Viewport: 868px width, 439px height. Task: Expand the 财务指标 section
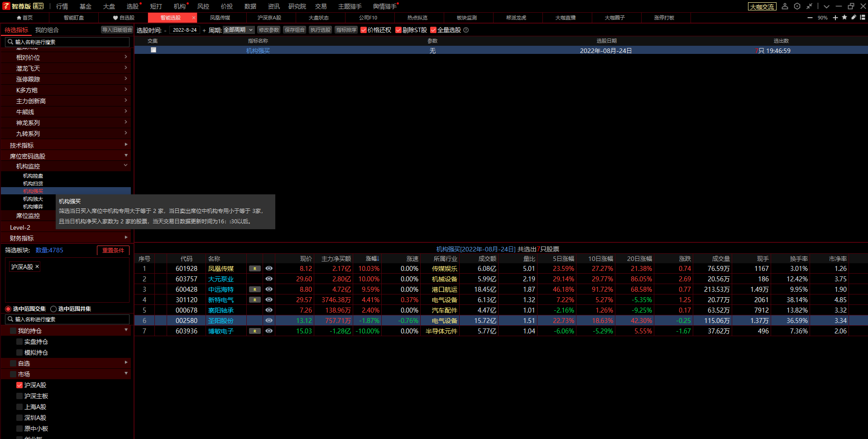point(66,238)
